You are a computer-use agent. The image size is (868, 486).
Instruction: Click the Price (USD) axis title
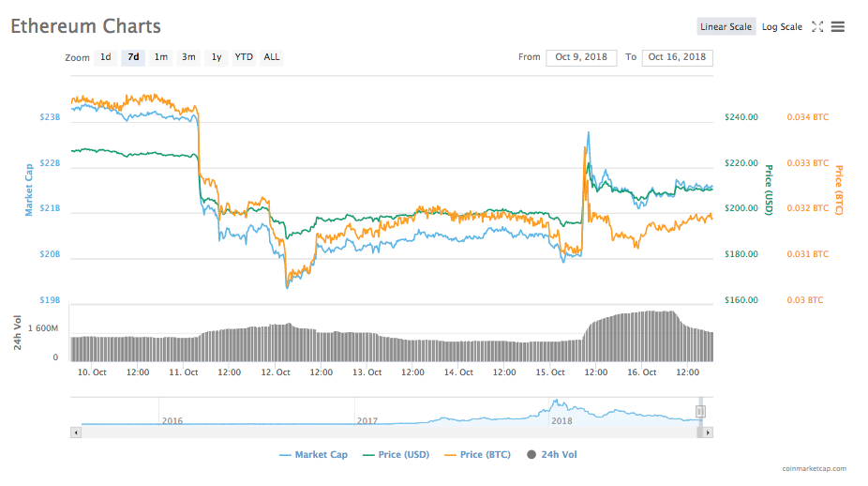pos(769,190)
